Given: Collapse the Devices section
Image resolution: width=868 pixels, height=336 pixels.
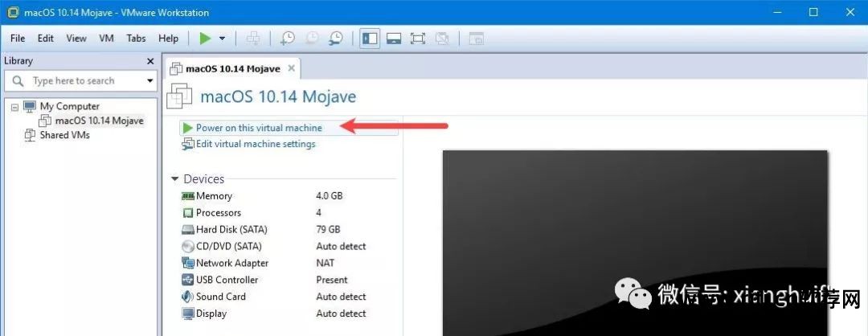Looking at the screenshot, I should click(x=175, y=179).
